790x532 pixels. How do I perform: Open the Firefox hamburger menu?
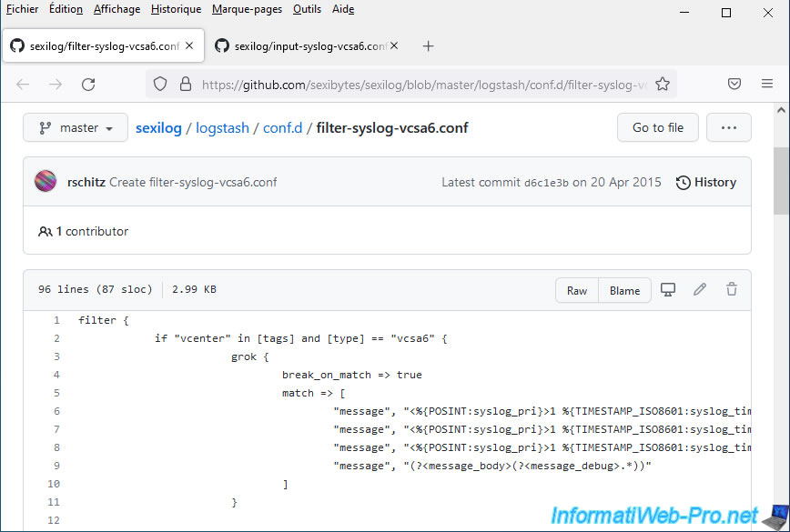coord(767,84)
